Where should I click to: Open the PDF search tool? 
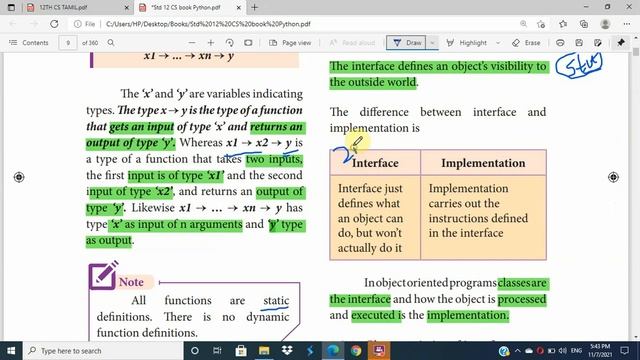[111, 42]
